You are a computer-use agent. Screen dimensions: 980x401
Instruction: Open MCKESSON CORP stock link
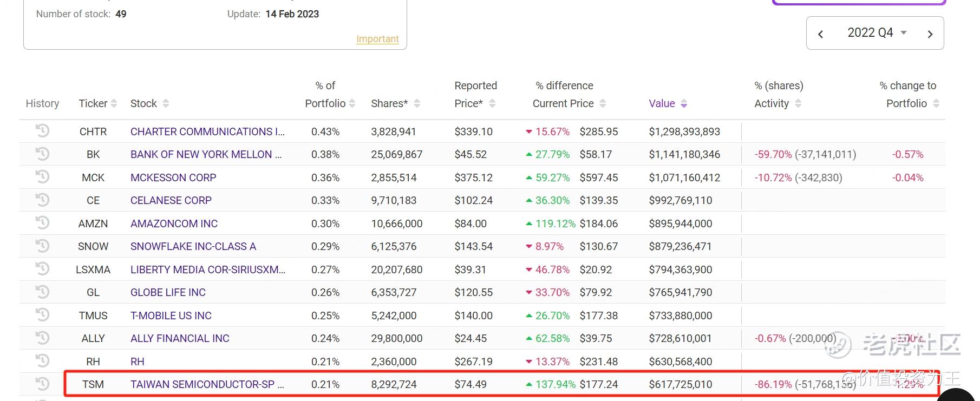click(x=173, y=178)
